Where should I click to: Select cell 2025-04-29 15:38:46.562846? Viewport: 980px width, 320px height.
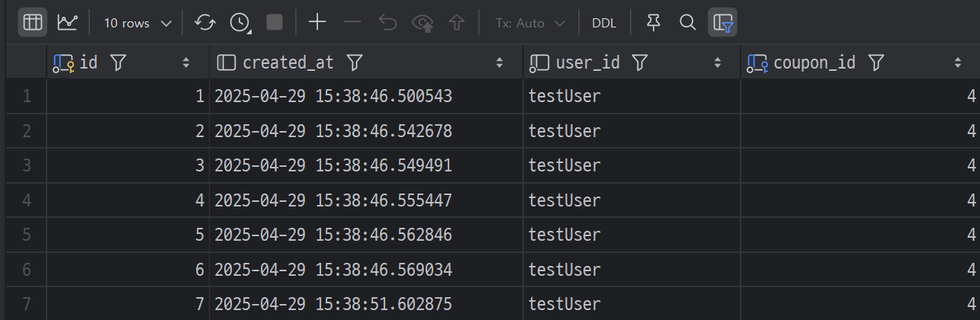click(366, 235)
